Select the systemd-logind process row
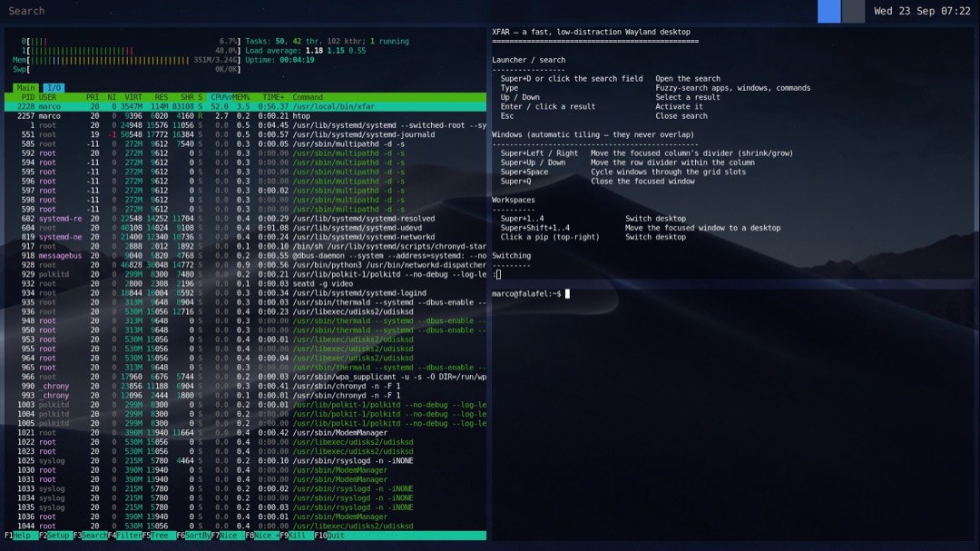Screen dimensions: 980x551 (246, 293)
